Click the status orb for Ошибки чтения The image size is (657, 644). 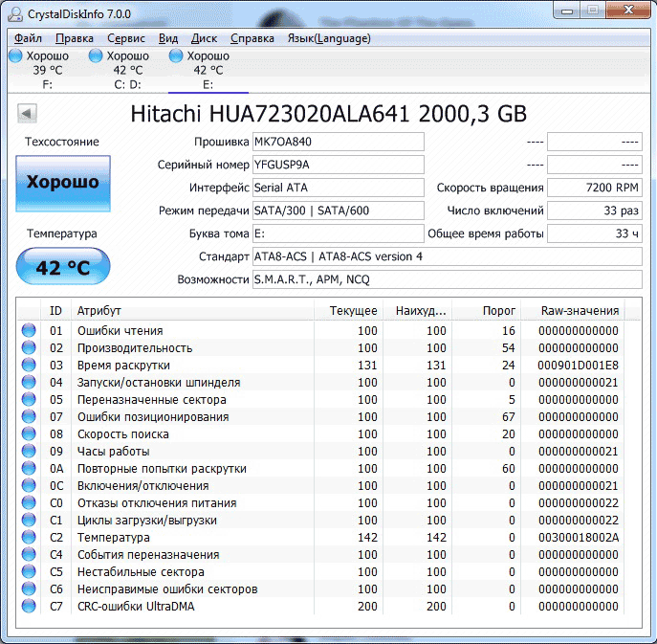[28, 331]
